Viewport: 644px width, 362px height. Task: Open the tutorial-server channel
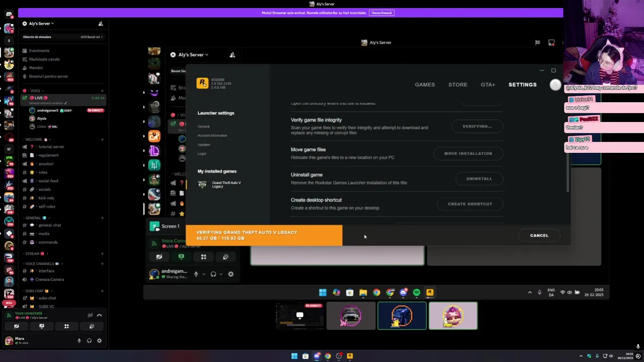point(51,147)
